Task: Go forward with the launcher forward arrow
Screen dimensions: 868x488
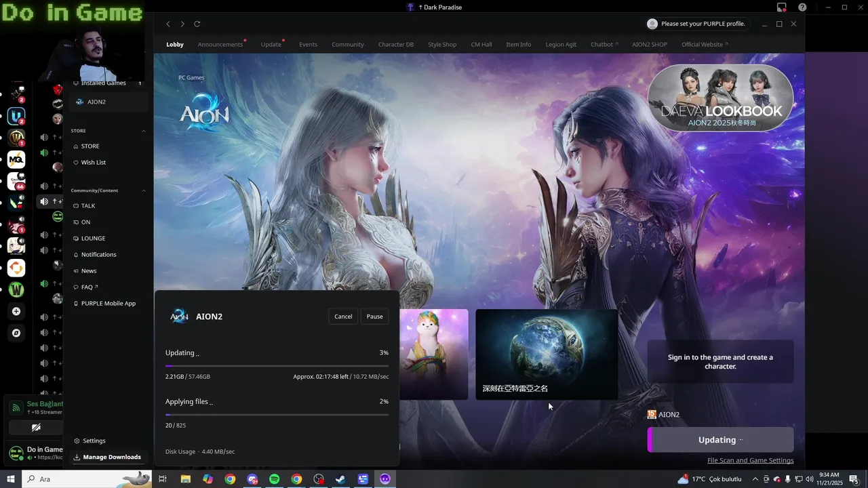Action: click(182, 24)
